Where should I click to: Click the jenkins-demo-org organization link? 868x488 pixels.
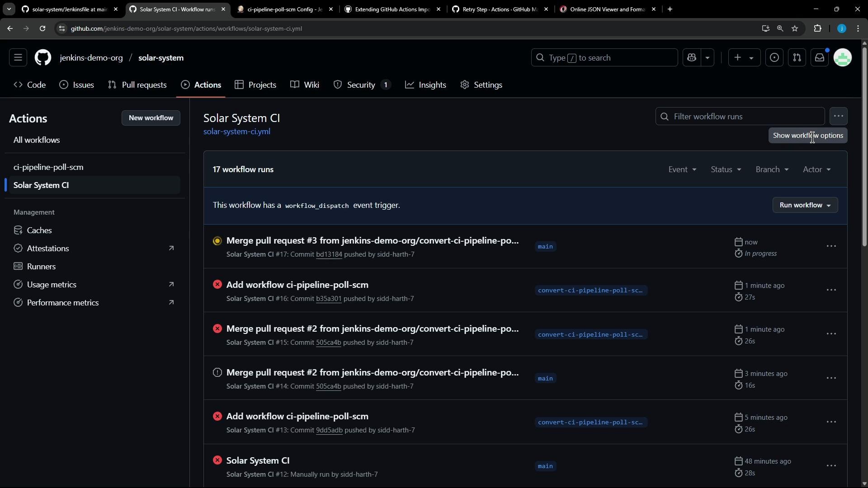coord(91,58)
